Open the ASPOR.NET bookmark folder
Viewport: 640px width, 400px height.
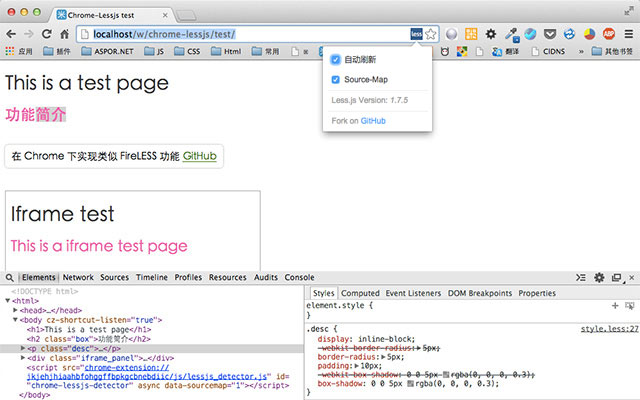pos(107,51)
